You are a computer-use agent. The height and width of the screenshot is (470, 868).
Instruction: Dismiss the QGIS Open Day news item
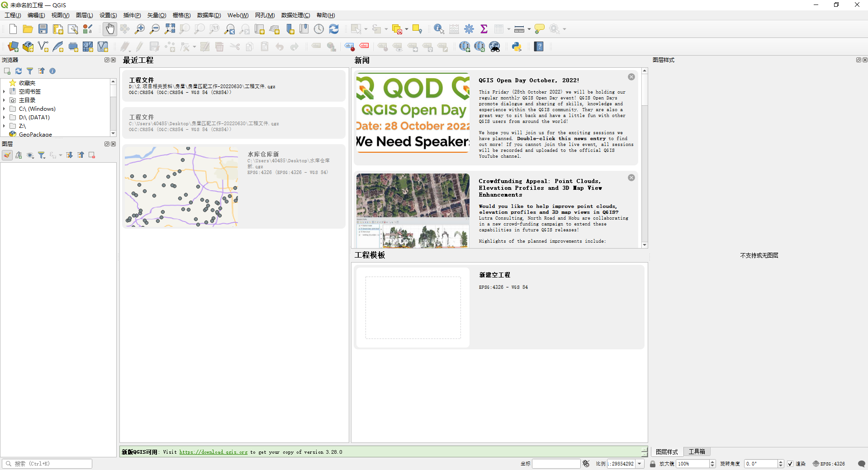point(631,77)
